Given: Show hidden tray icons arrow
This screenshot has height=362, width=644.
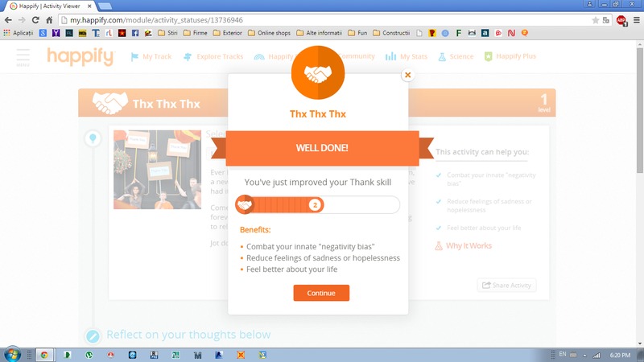Looking at the screenshot, I should click(585, 356).
